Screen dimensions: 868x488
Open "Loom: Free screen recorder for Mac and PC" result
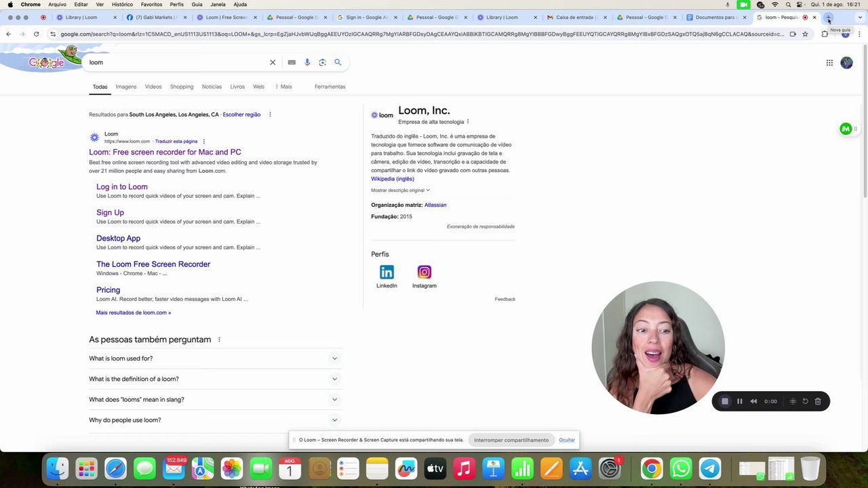tap(165, 152)
